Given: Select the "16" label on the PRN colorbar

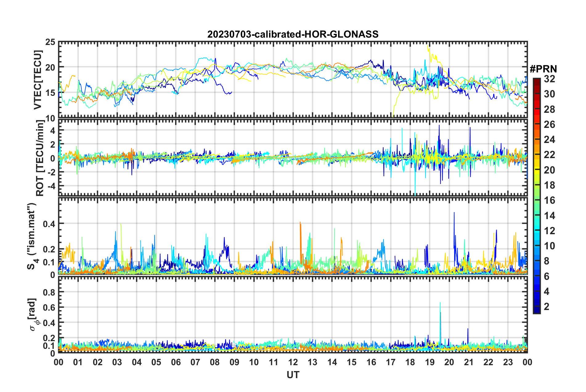Looking at the screenshot, I should pyautogui.click(x=549, y=200).
